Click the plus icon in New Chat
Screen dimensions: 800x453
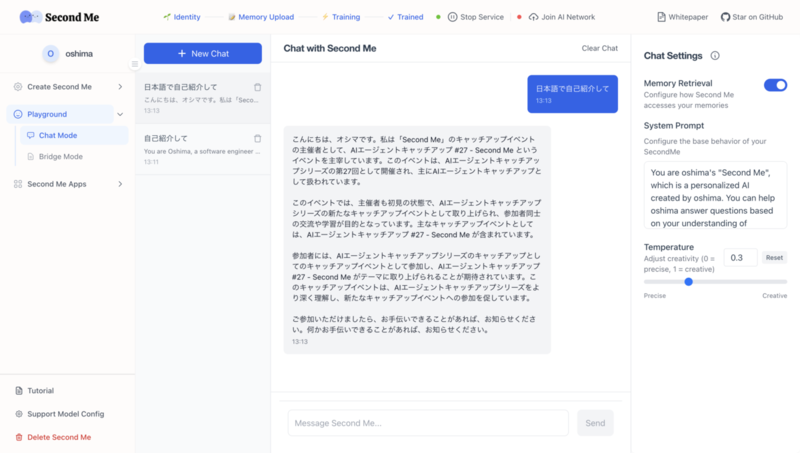182,54
